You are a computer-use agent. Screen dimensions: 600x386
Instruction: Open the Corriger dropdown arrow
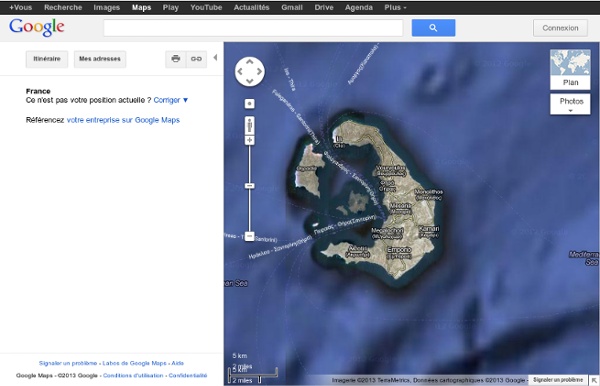[186, 100]
